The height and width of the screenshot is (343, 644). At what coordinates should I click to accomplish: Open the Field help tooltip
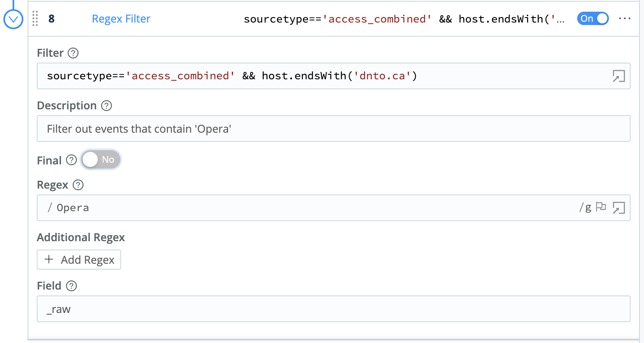71,286
